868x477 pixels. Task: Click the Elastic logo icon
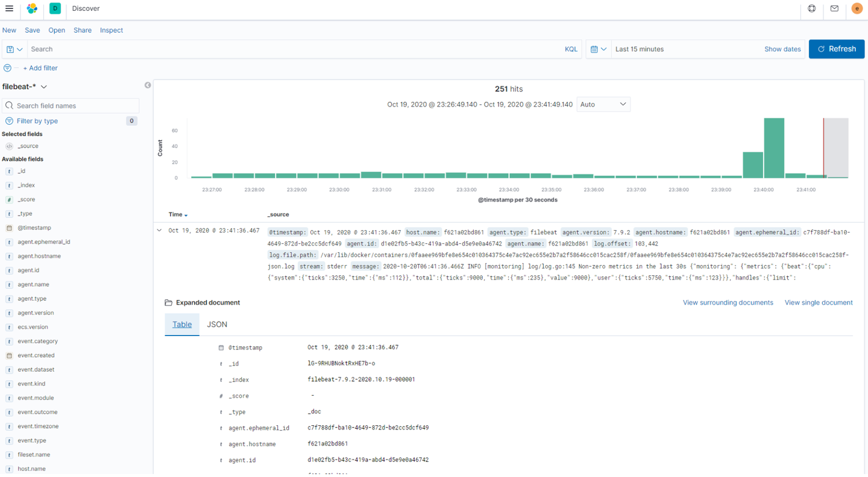33,8
